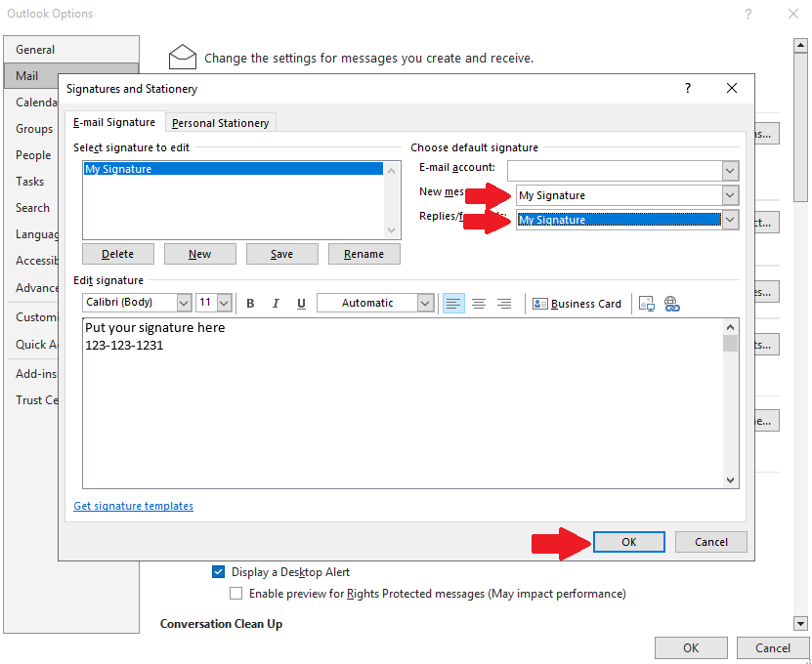Viewport: 812px width, 664px height.
Task: Insert a Business Card into signature
Action: 577,304
